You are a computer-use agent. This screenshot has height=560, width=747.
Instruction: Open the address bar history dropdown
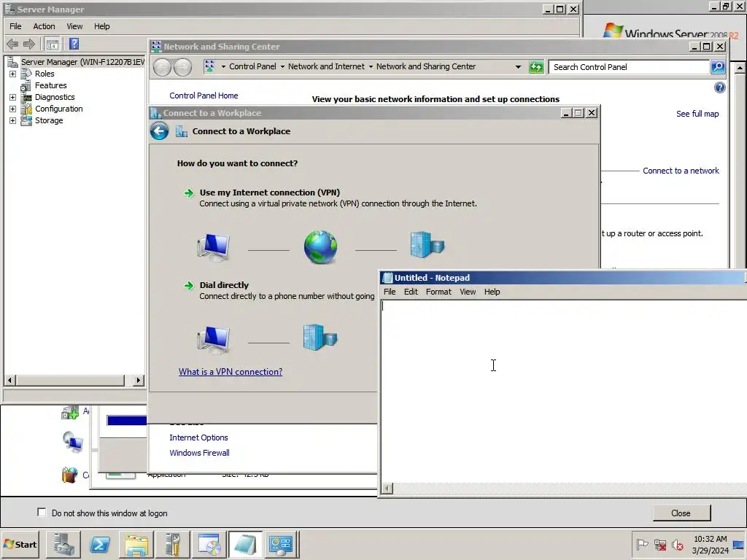[519, 66]
